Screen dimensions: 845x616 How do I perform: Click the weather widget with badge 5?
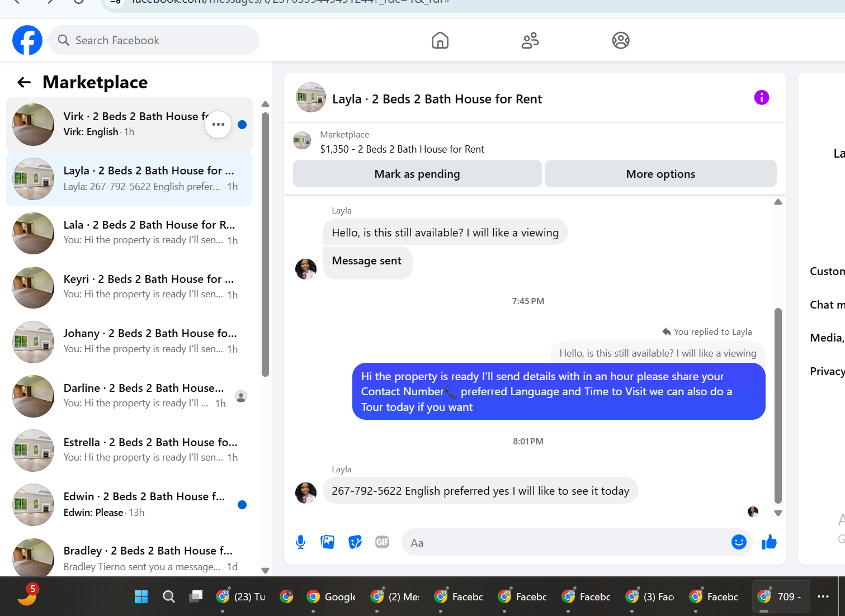click(x=27, y=595)
